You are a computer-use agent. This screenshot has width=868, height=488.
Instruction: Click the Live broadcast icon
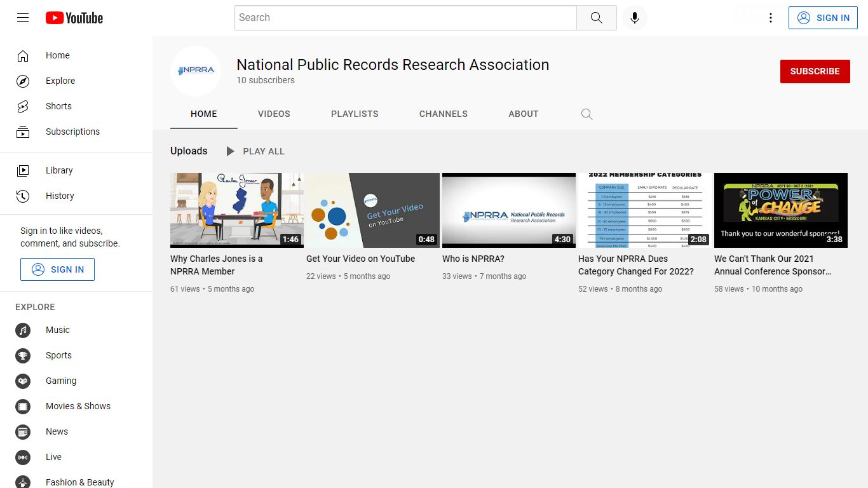click(x=23, y=457)
